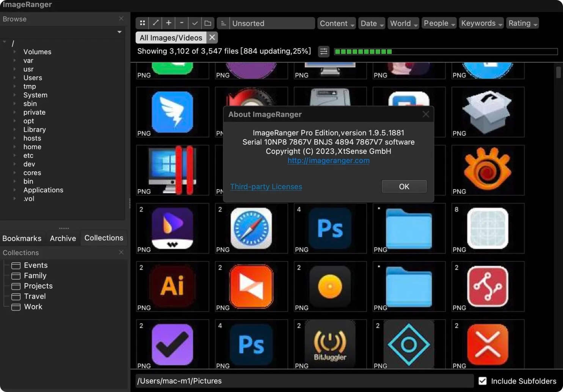Expand the Volumes folder in tree
Screen dimensions: 563x392
14,51
